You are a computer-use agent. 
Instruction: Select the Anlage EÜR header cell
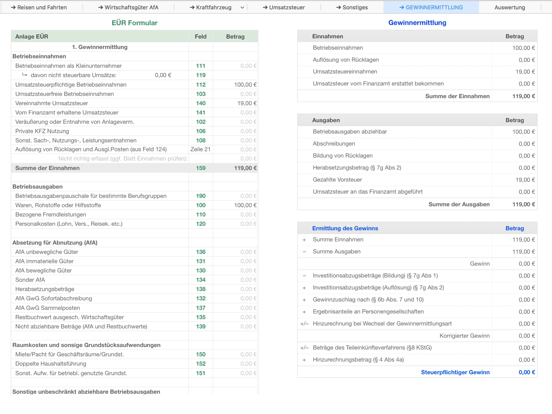[x=100, y=37]
